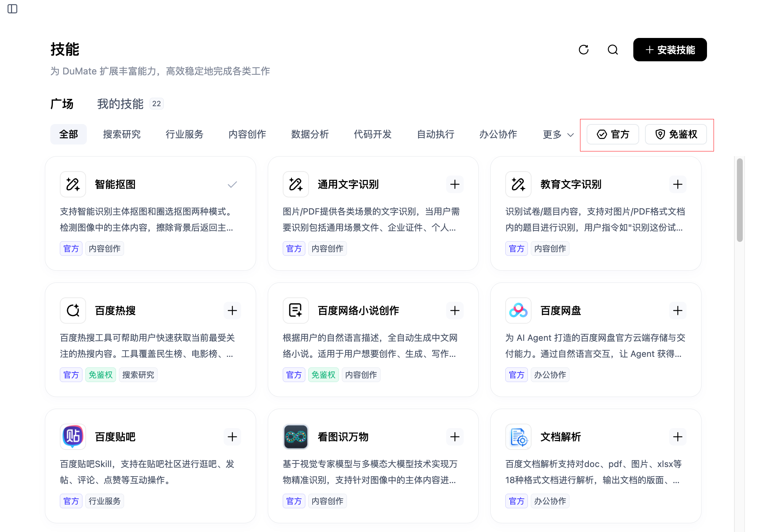Toggle the 免鉴权 filter
This screenshot has width=761, height=532.
tap(676, 134)
